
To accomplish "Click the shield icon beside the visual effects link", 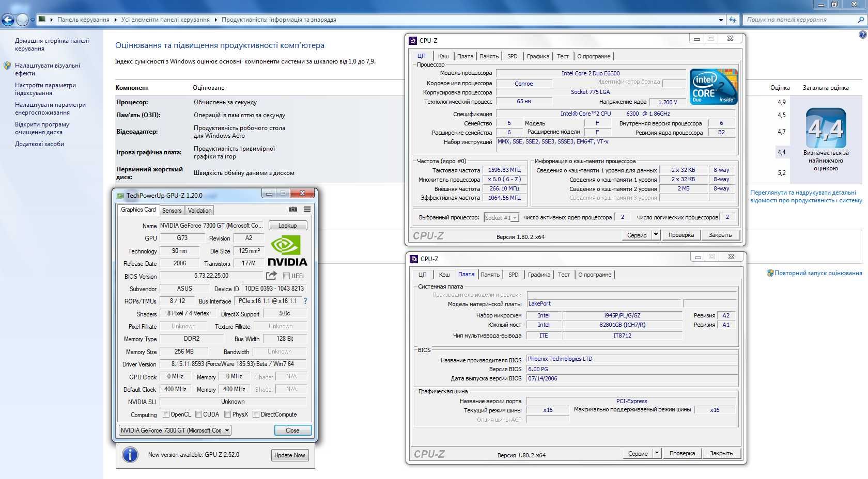I will tap(7, 66).
